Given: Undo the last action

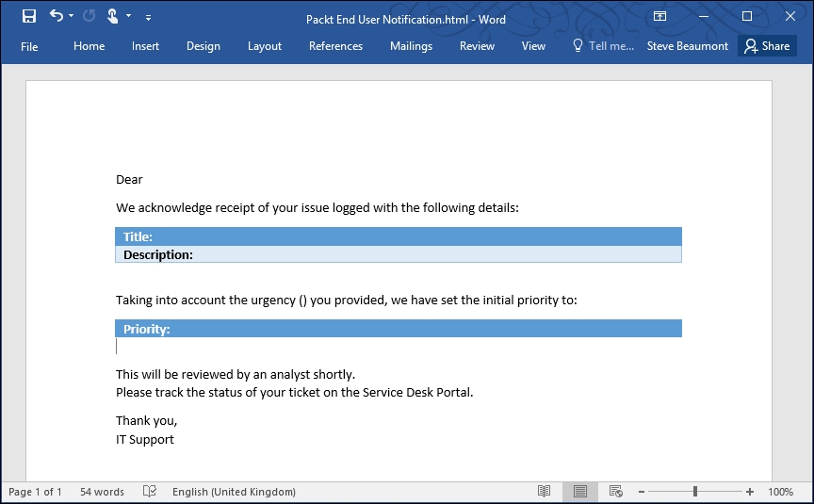Looking at the screenshot, I should (x=57, y=16).
